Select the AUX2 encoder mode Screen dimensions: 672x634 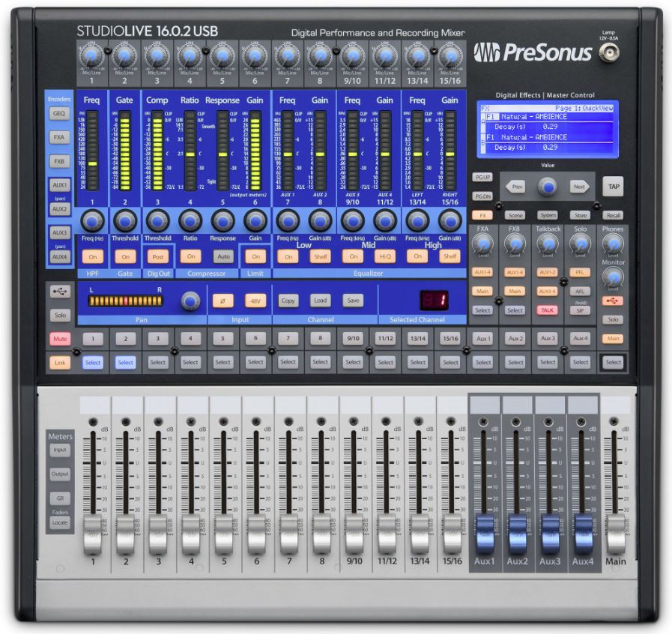(x=59, y=209)
